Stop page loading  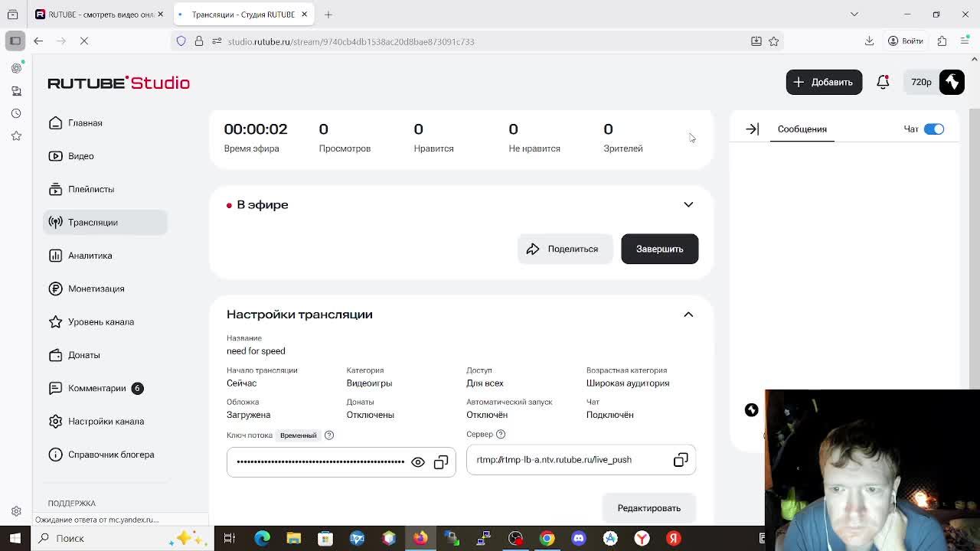[84, 41]
